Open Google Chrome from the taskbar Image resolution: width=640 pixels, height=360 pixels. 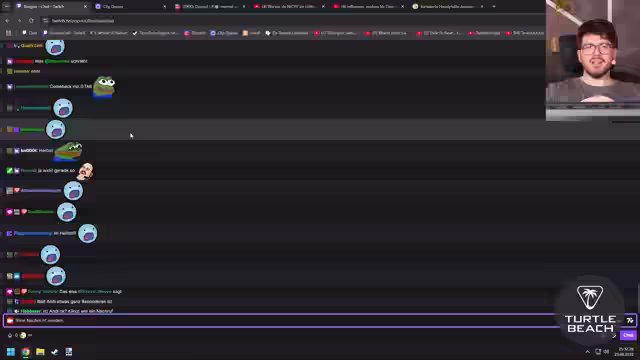26,352
